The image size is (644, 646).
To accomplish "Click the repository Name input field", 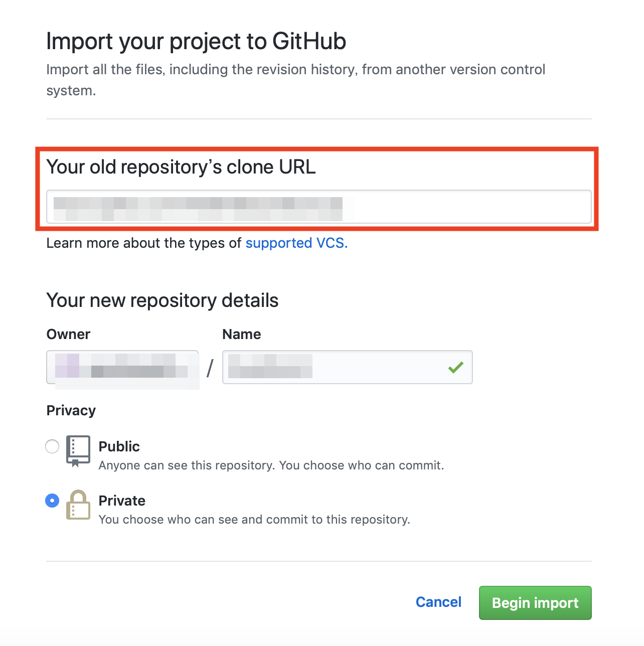I will (x=348, y=367).
